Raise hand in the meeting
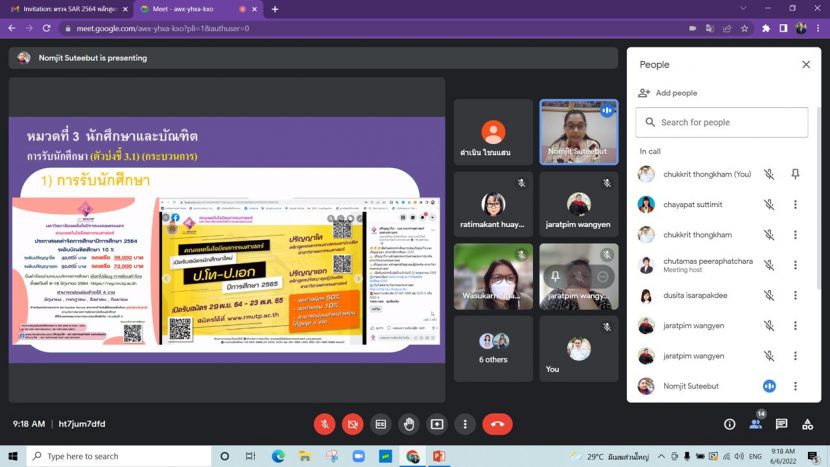This screenshot has width=830, height=467. tap(409, 424)
